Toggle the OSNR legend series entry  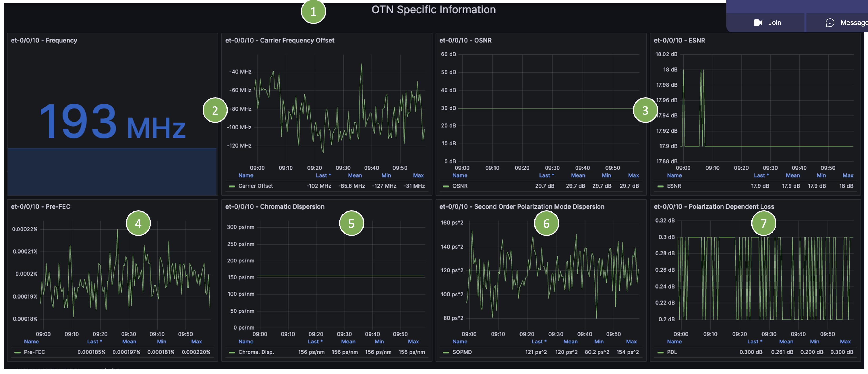[x=460, y=186]
